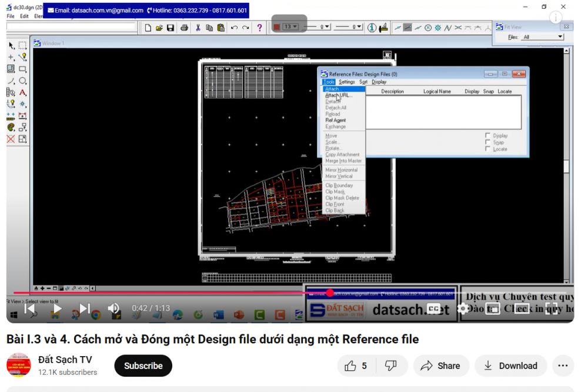Click the Analyze Element info icon

point(372,28)
